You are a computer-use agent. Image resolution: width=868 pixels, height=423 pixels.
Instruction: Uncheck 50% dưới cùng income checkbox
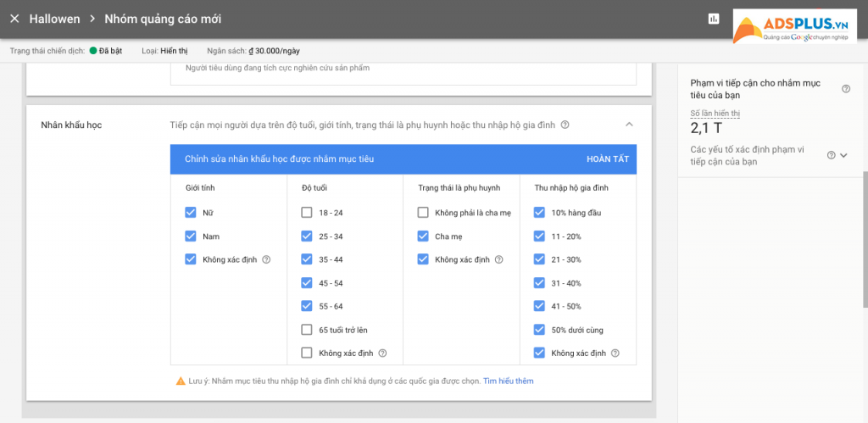[x=539, y=330]
